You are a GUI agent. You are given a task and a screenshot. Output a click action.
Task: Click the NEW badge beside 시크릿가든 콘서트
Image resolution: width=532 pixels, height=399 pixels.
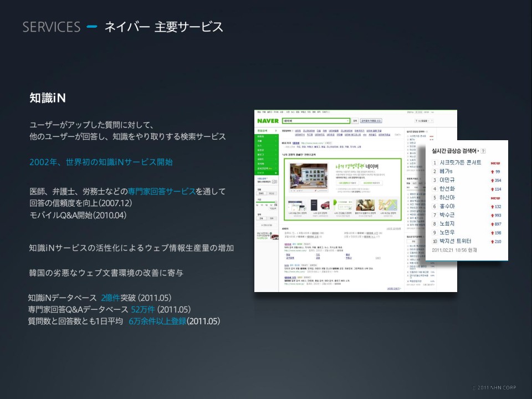click(x=495, y=163)
